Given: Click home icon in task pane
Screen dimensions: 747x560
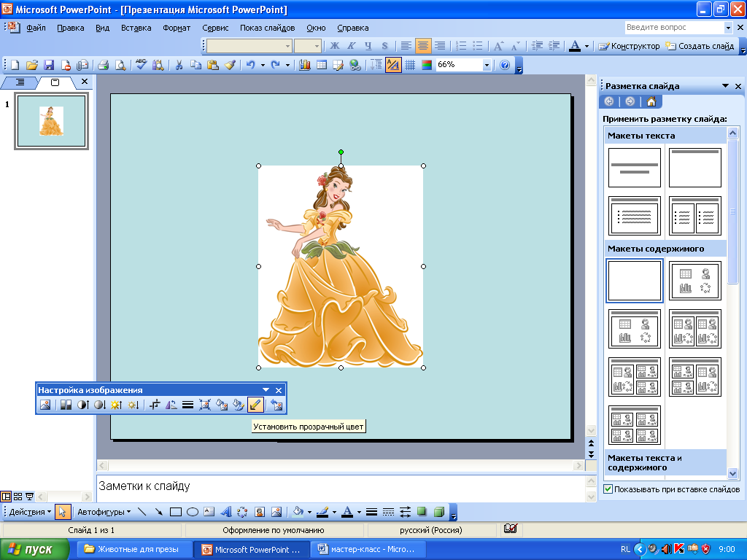Looking at the screenshot, I should (651, 101).
